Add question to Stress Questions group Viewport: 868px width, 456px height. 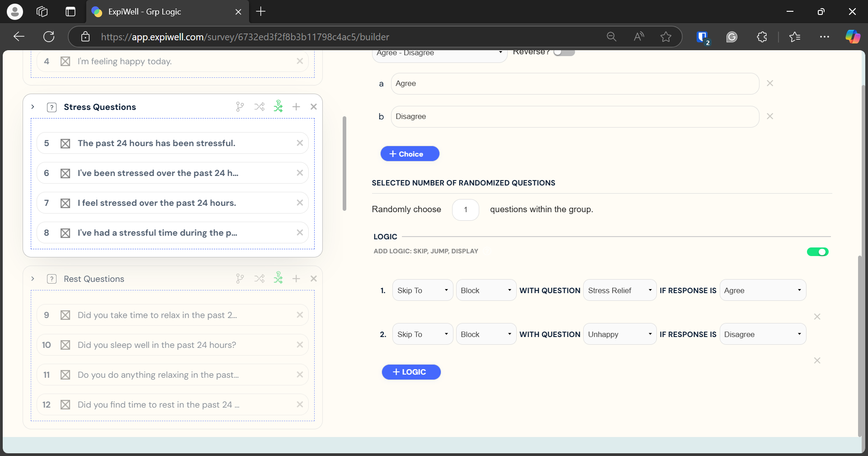(296, 107)
